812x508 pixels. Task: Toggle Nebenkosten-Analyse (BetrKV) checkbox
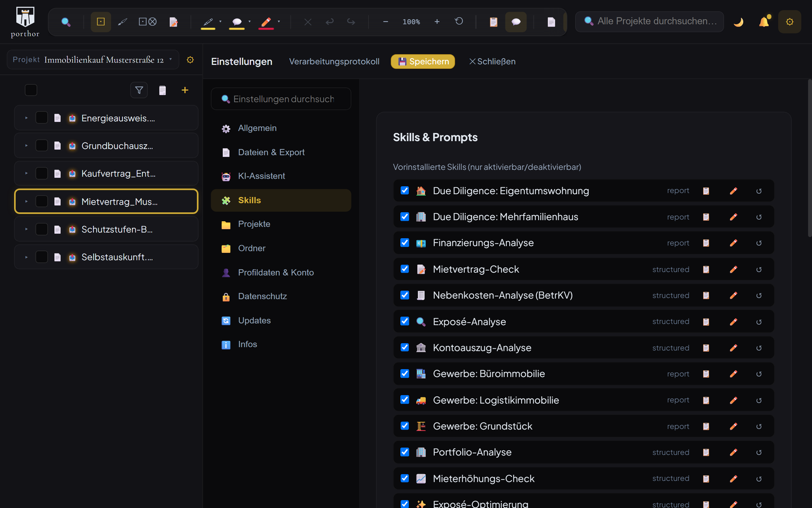tap(404, 295)
